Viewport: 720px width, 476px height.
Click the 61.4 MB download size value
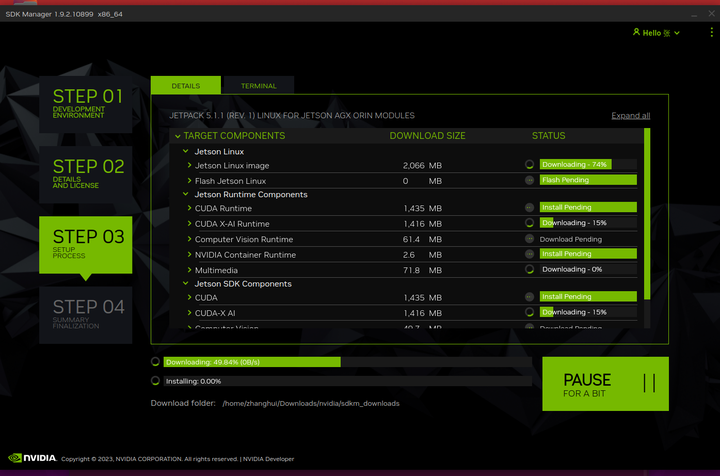pyautogui.click(x=422, y=239)
